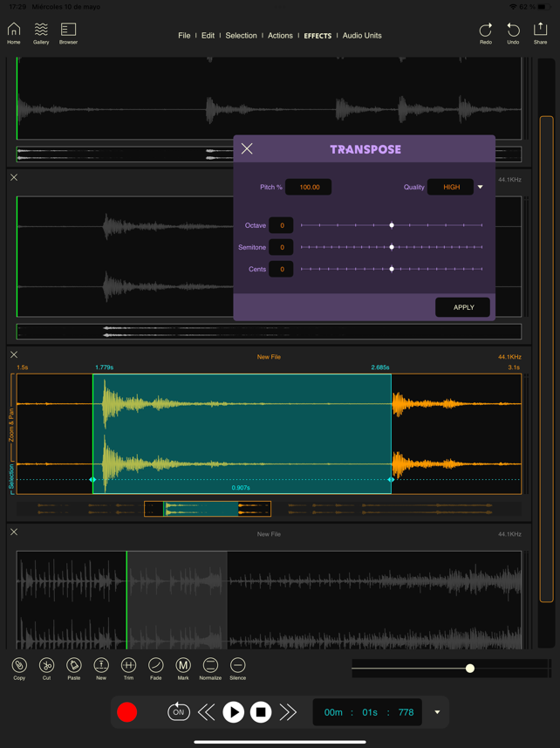This screenshot has width=560, height=748.
Task: Expand the Quality dropdown arrow
Action: point(481,187)
